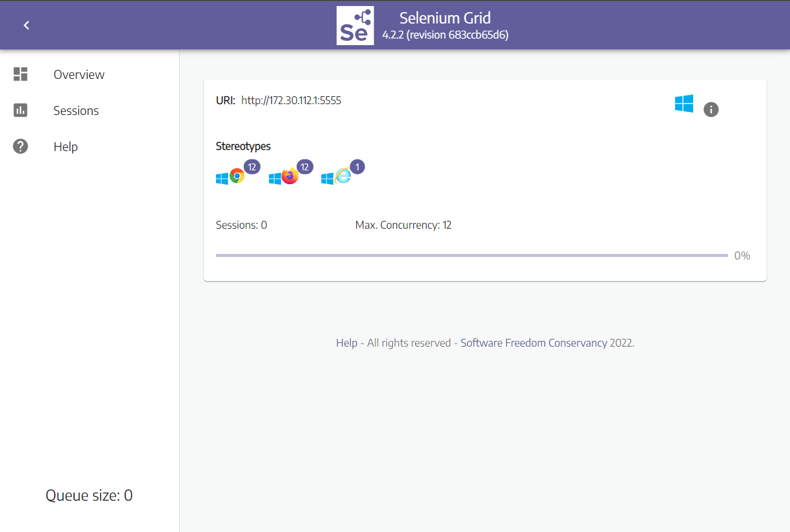Click the count badge 1 on Internet Explorer

(x=357, y=167)
